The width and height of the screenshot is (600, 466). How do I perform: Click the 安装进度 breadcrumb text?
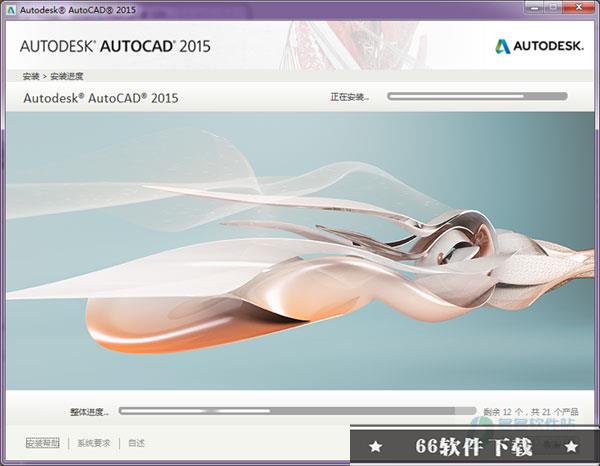(67, 76)
